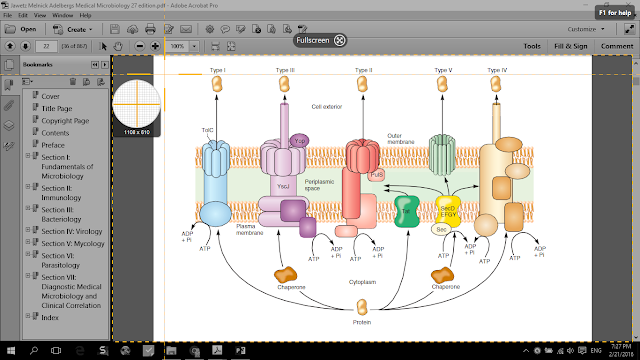Open Task View on taskbar

tap(56, 351)
